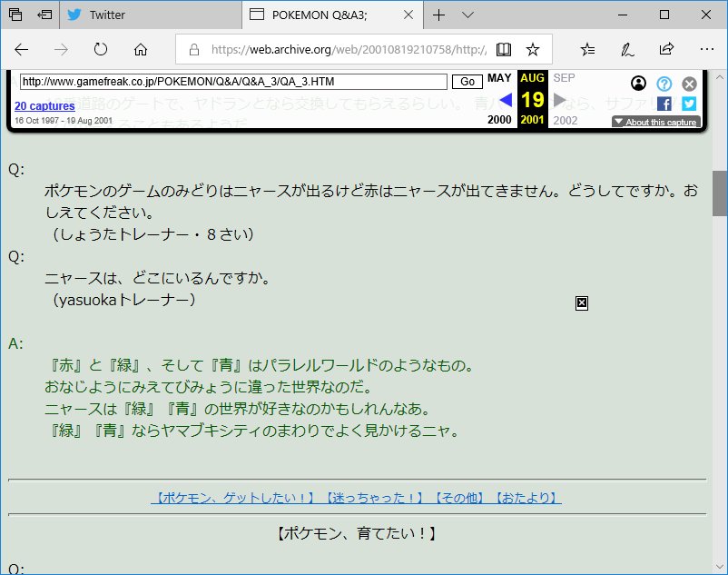Open the Favorites hub
Image resolution: width=728 pixels, height=575 pixels.
pos(587,49)
